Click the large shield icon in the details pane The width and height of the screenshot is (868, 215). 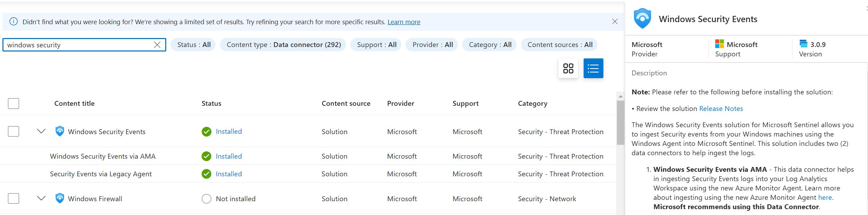click(642, 18)
